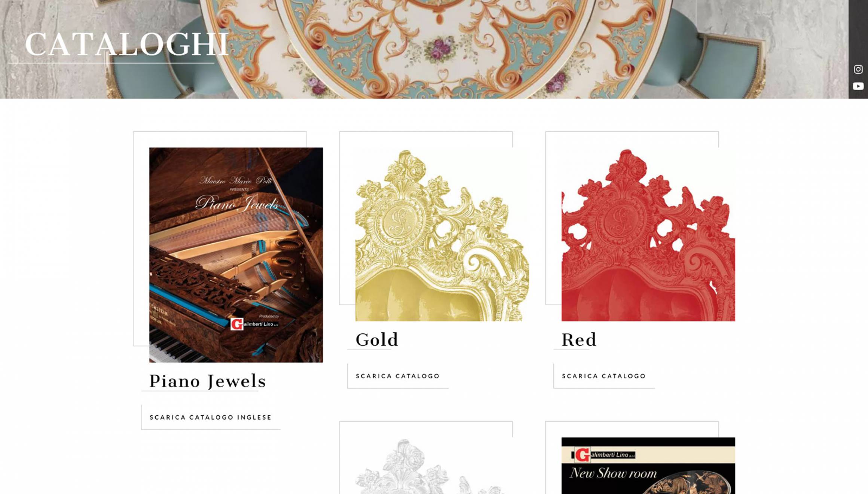Download the Red catalog via Scarica Catalogo

[x=604, y=376]
